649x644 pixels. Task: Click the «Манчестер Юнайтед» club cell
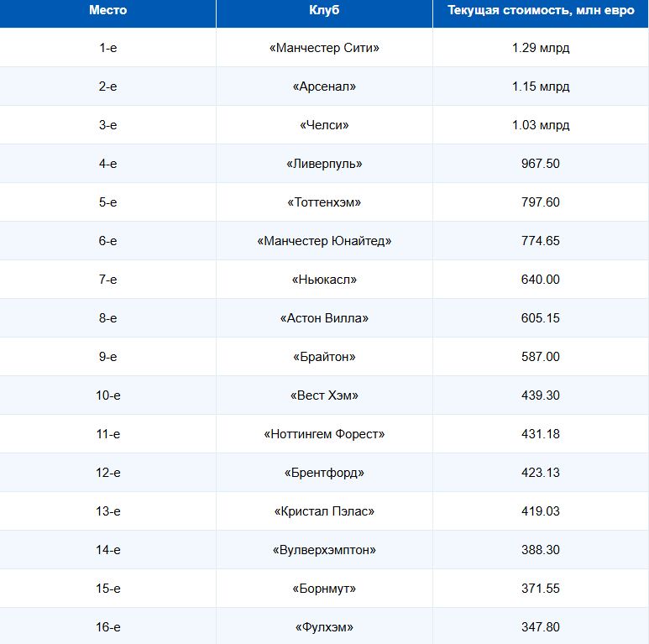click(x=324, y=240)
